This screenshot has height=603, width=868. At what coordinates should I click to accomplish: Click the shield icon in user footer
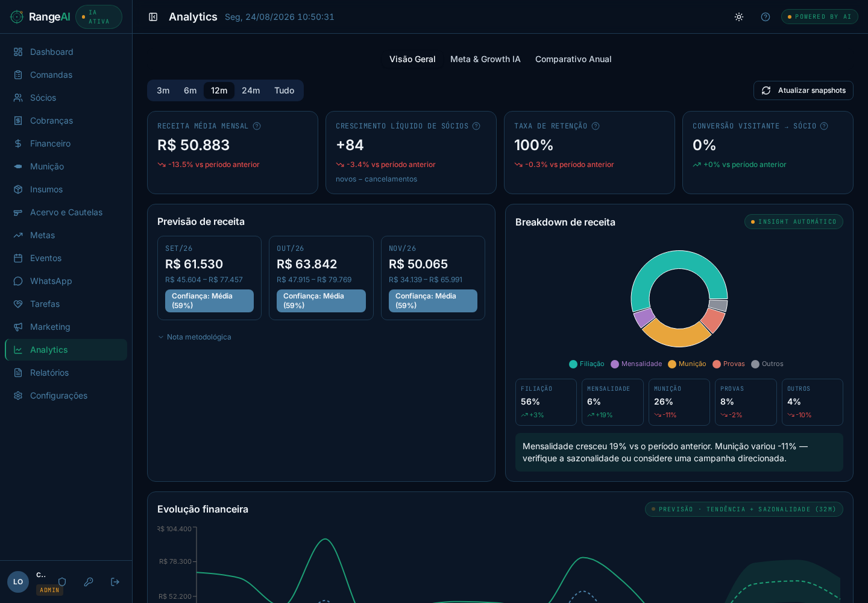coord(62,582)
